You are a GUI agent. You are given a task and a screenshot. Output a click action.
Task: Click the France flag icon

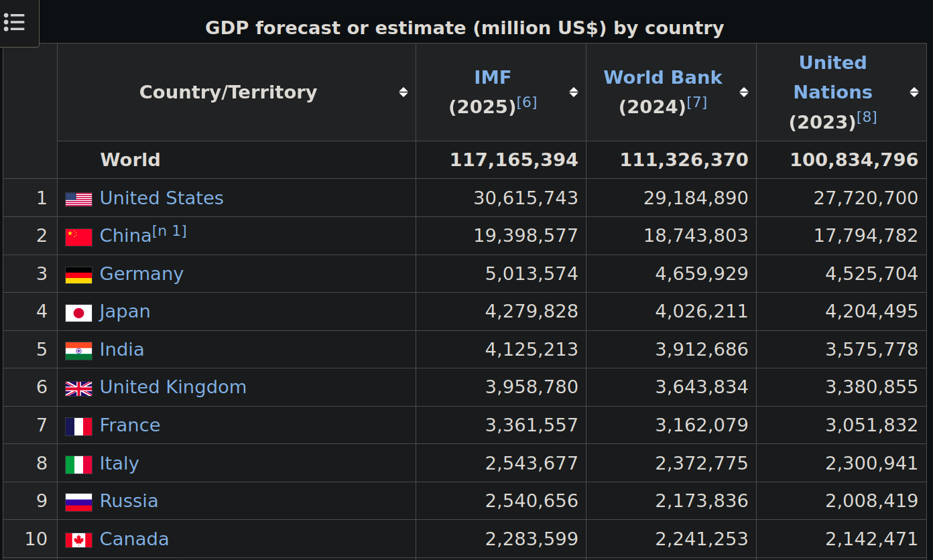(78, 426)
